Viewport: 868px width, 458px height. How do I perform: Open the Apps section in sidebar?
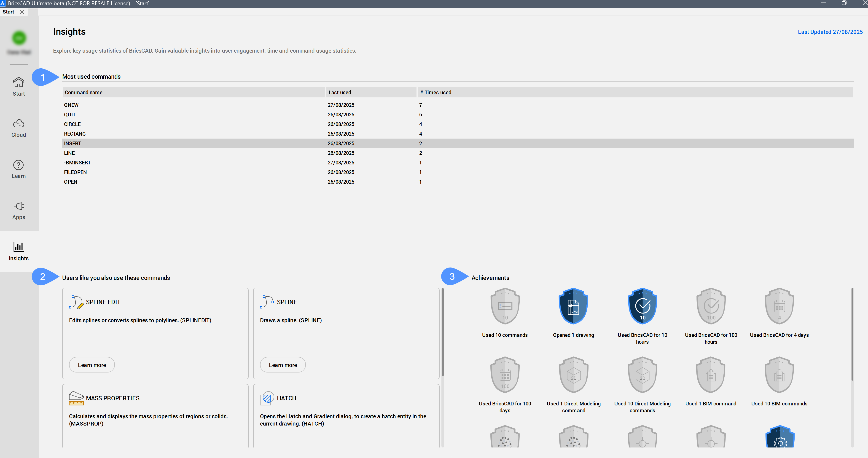point(19,210)
